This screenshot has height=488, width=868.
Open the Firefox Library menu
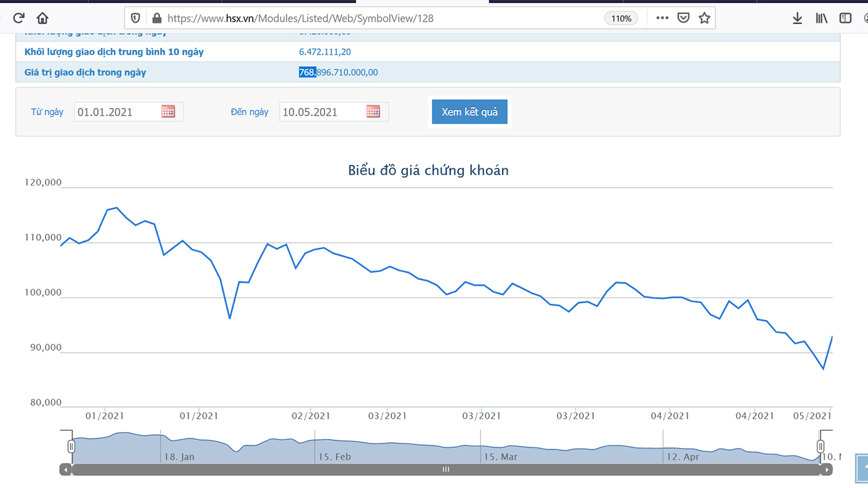coord(822,18)
